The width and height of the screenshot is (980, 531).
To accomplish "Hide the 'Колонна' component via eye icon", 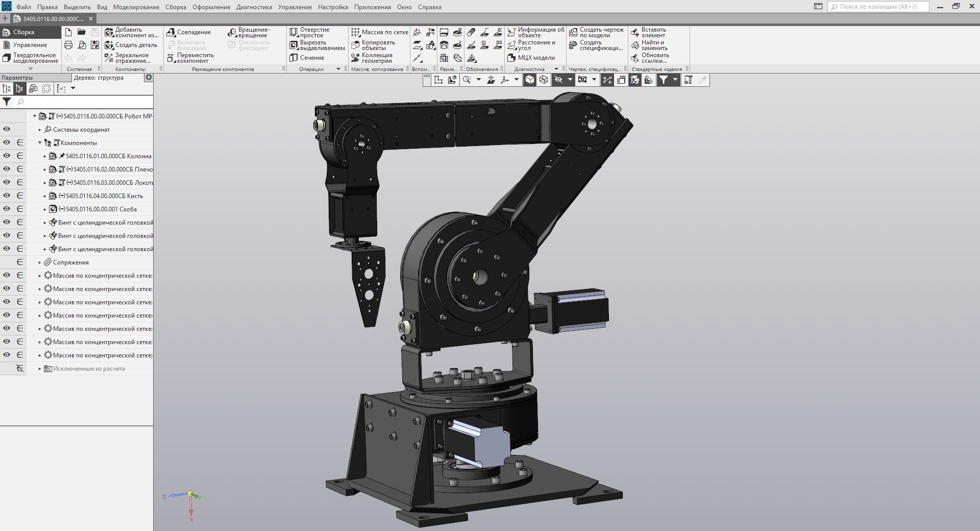I will [7, 156].
